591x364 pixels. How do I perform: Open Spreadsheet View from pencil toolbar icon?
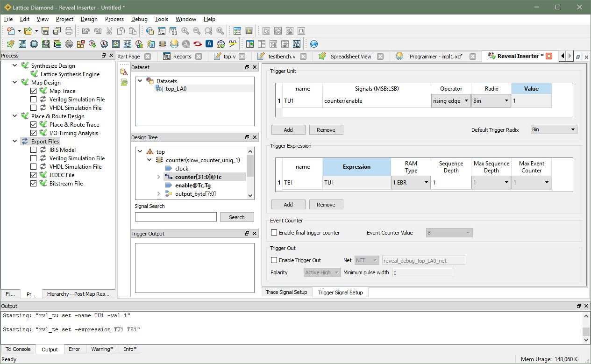coord(11,44)
